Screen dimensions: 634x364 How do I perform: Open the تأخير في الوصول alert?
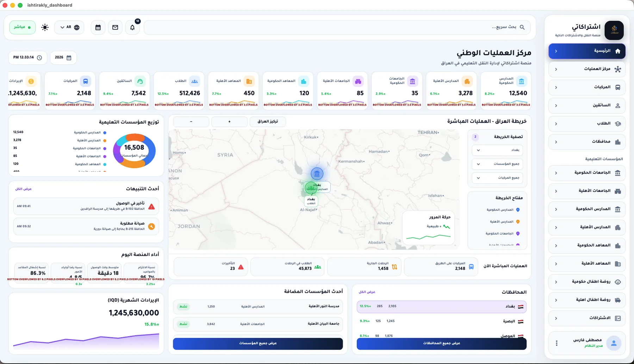coord(86,206)
